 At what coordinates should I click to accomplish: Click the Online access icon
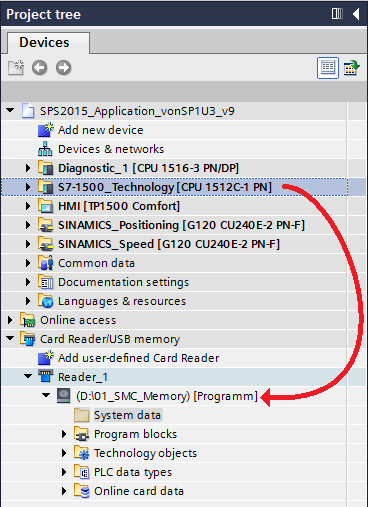(x=27, y=320)
